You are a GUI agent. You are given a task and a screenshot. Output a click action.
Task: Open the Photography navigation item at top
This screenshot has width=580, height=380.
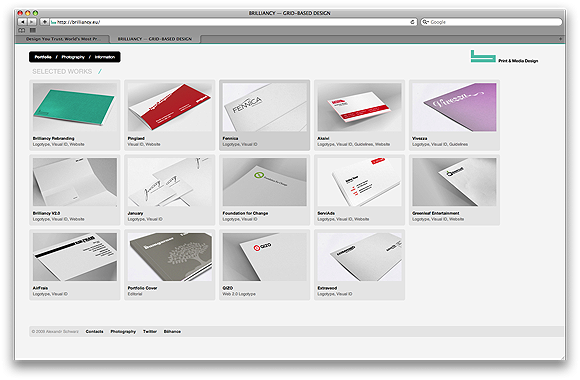coord(73,57)
